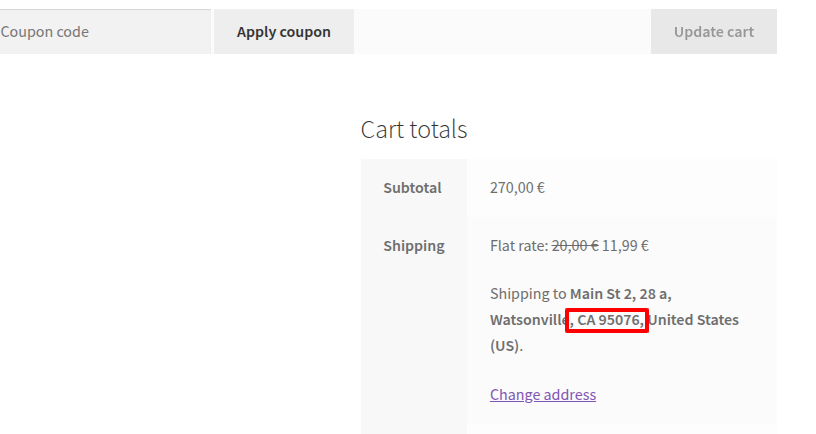
Task: Click the Cart totals heading
Action: tap(414, 129)
